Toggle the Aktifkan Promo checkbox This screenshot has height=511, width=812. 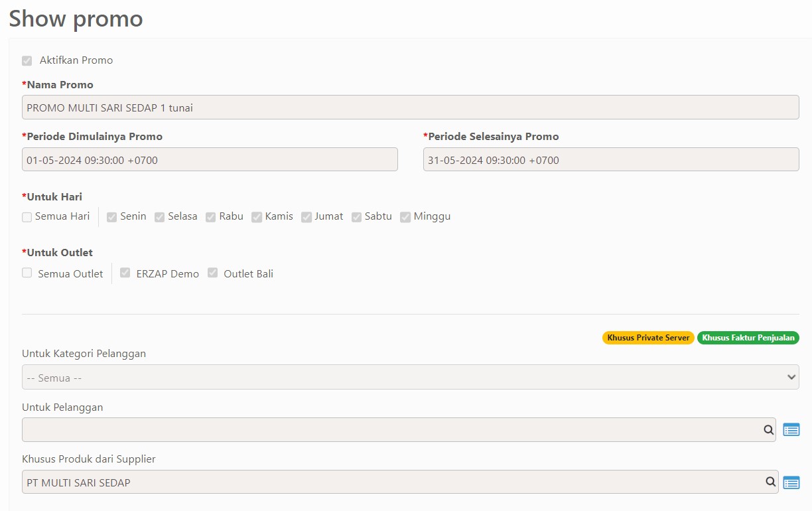[27, 60]
